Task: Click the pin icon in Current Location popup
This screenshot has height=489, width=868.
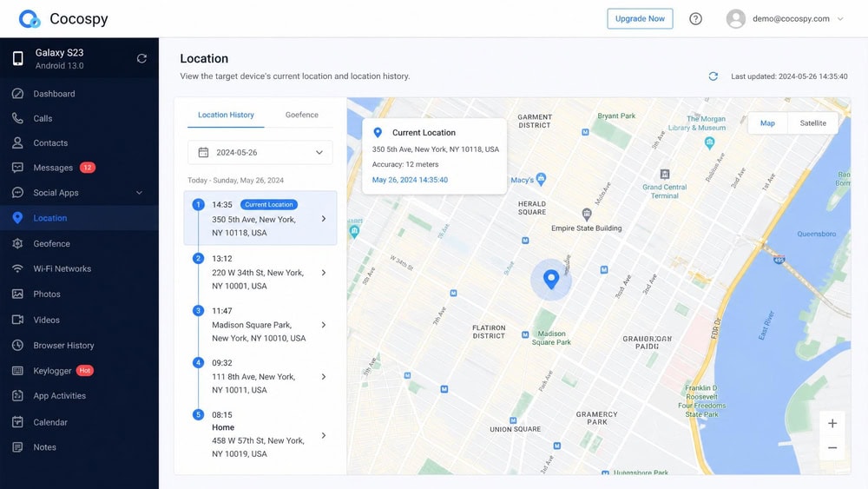Action: pos(378,132)
